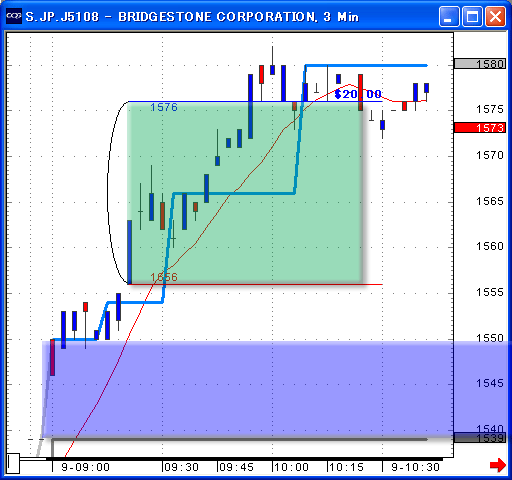The height and width of the screenshot is (480, 512).
Task: Click the 1560 price scale label
Action: [x=490, y=246]
